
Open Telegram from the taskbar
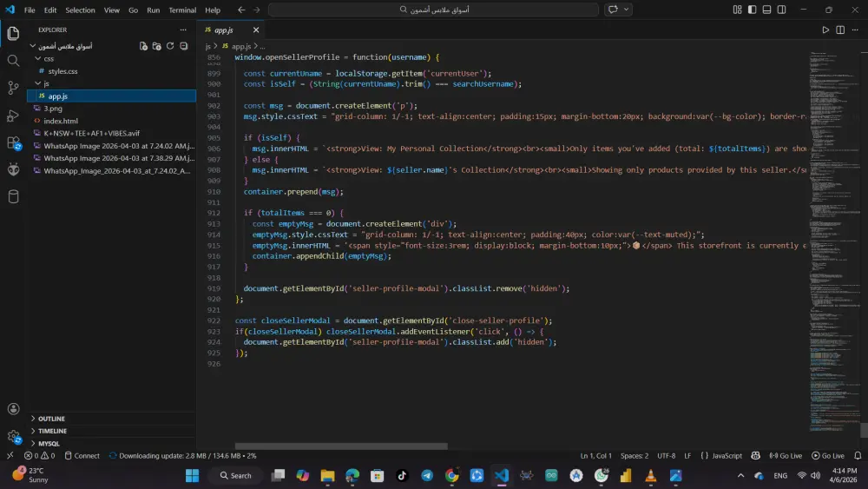coord(427,476)
